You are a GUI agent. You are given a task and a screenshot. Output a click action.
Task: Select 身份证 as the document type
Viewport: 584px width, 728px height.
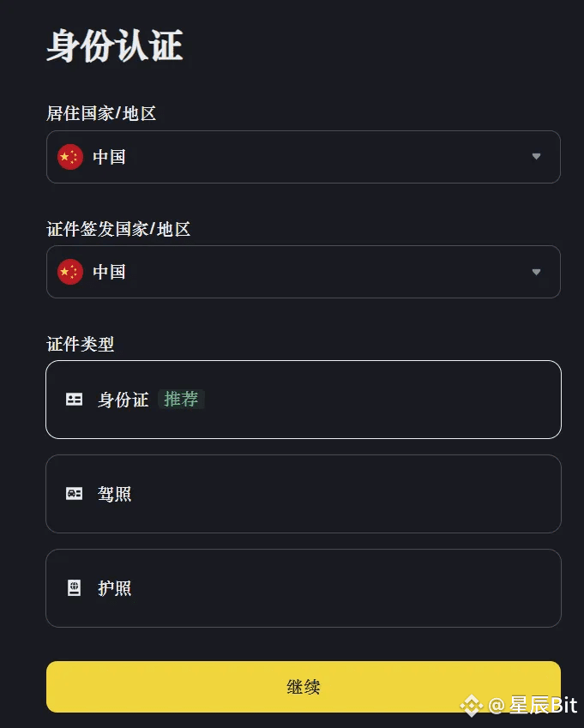tap(303, 400)
